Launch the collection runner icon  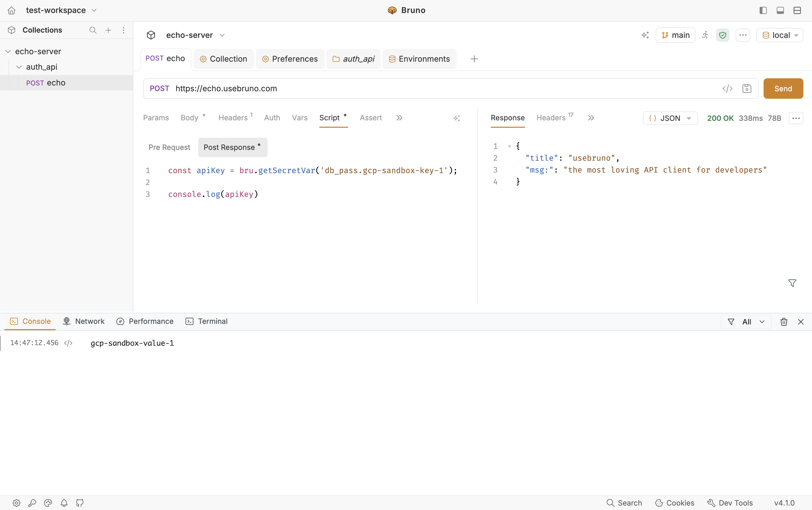(x=705, y=35)
